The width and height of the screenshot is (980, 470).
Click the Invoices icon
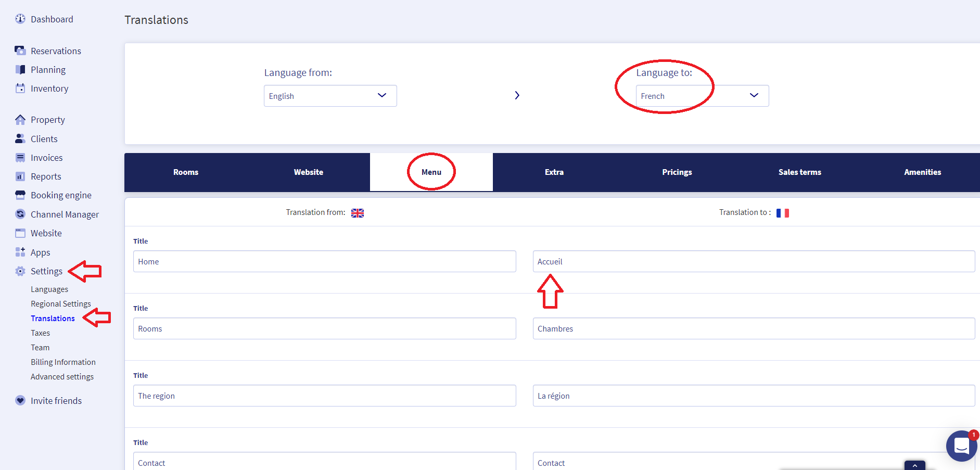coord(20,157)
